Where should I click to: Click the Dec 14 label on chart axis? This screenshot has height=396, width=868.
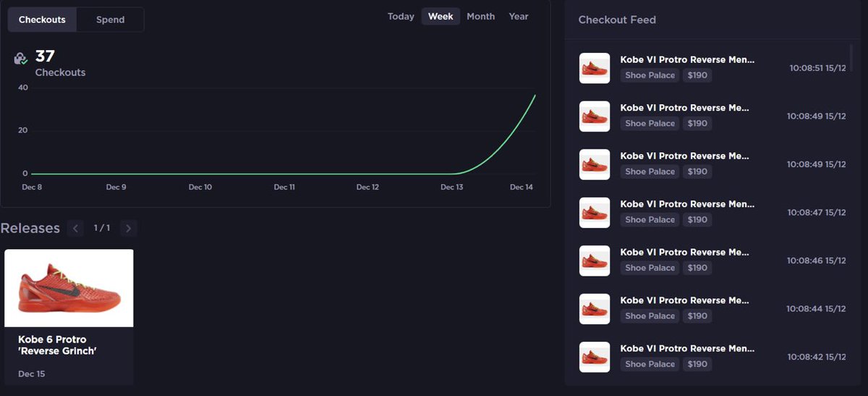(522, 188)
